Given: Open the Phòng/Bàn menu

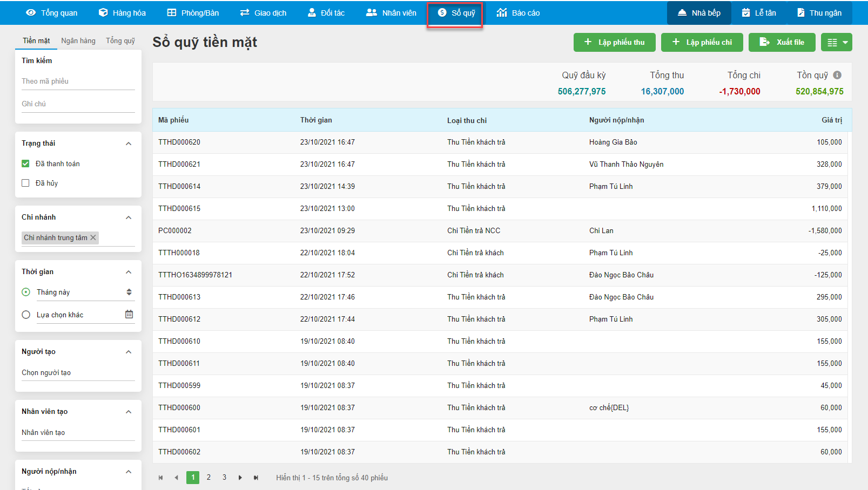Looking at the screenshot, I should (x=193, y=12).
